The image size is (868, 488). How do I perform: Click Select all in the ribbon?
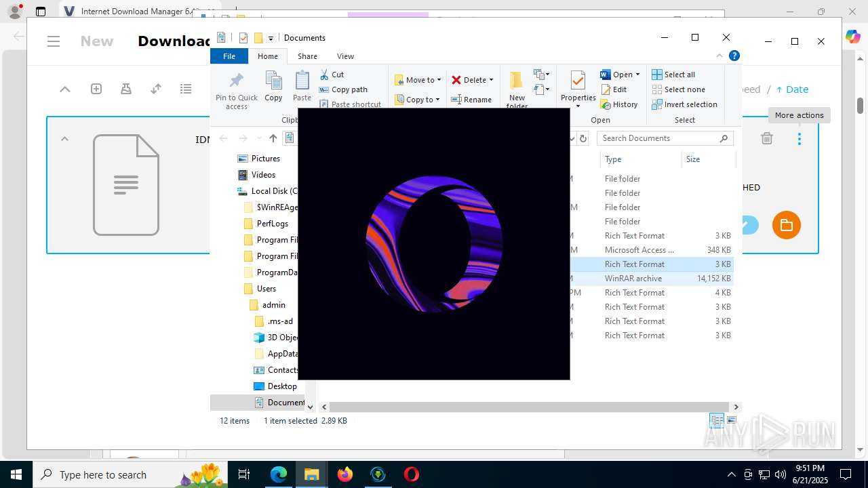[673, 75]
